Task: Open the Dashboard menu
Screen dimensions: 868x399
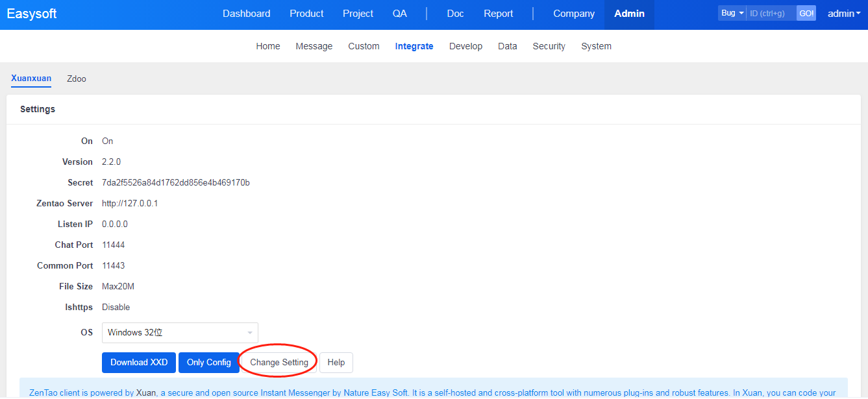Action: click(x=247, y=14)
